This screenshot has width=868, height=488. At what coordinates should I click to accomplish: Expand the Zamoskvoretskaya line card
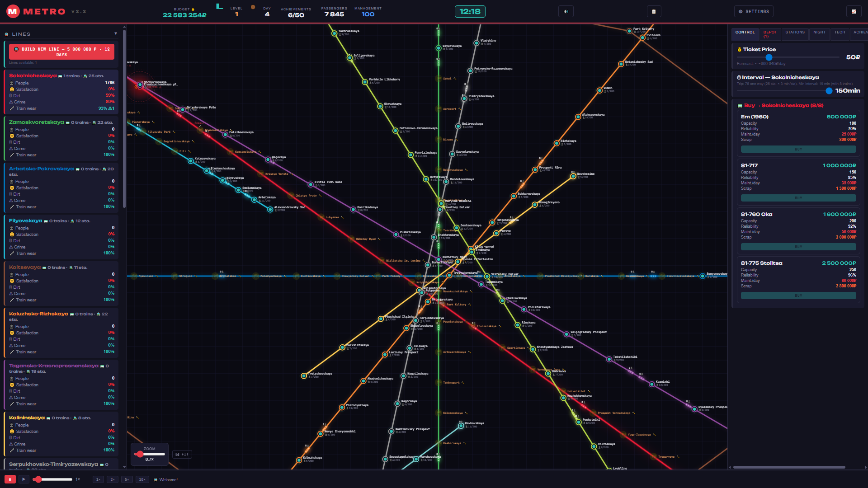click(x=61, y=139)
